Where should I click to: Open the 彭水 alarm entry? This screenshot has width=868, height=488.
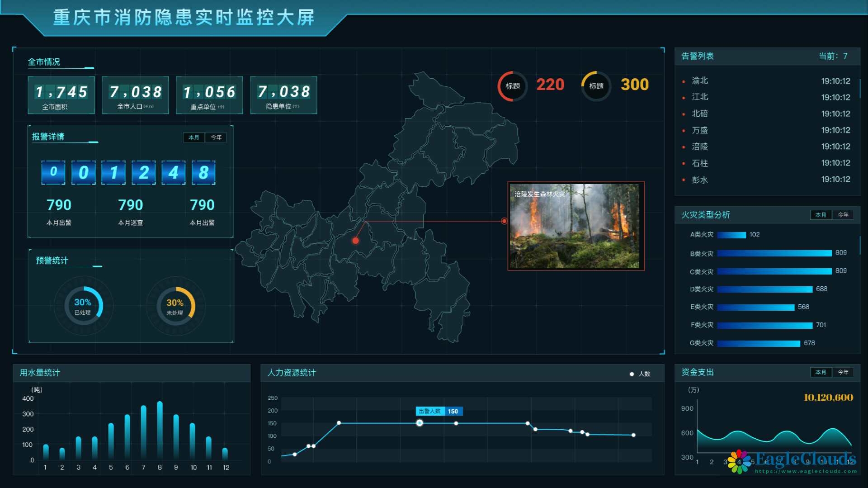pos(700,180)
